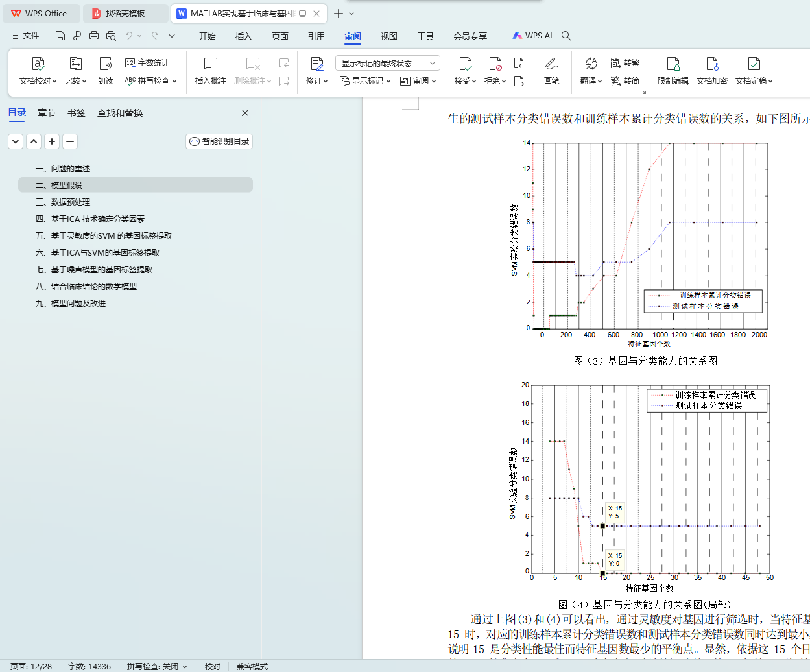Close the MATLAB document tab
This screenshot has width=810, height=672.
pos(316,14)
